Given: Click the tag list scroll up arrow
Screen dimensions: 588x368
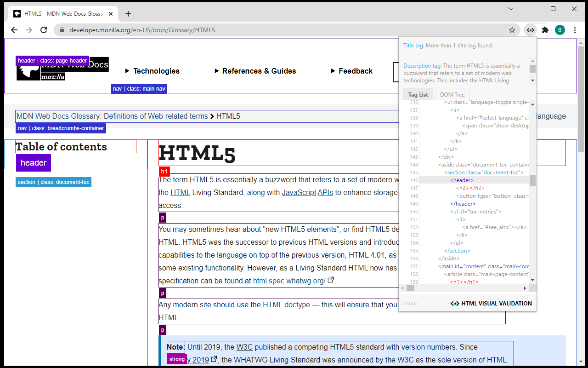Looking at the screenshot, I should (x=533, y=104).
